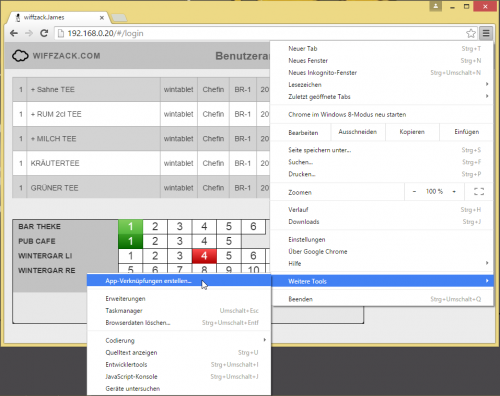Click the '+ Sahne TEE' order row
The width and height of the screenshot is (500, 396).
tap(141, 90)
